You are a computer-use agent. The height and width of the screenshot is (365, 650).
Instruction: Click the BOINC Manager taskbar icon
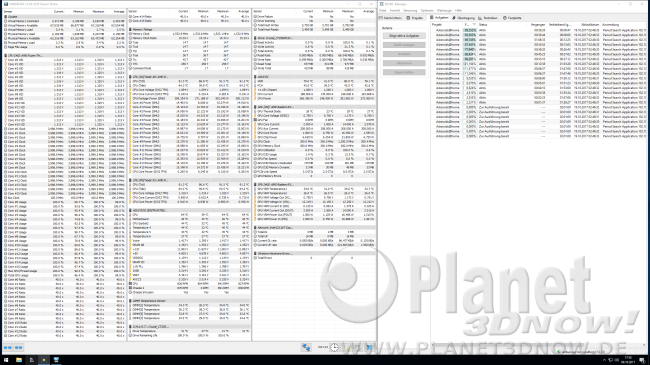[56, 360]
